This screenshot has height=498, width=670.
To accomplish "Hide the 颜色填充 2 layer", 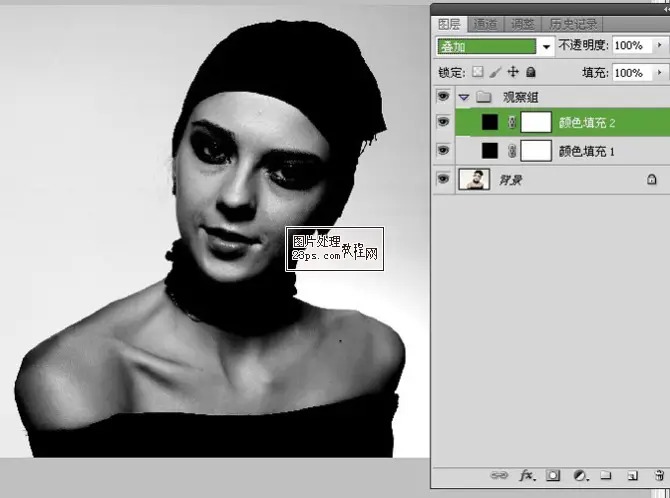I will coord(444,122).
